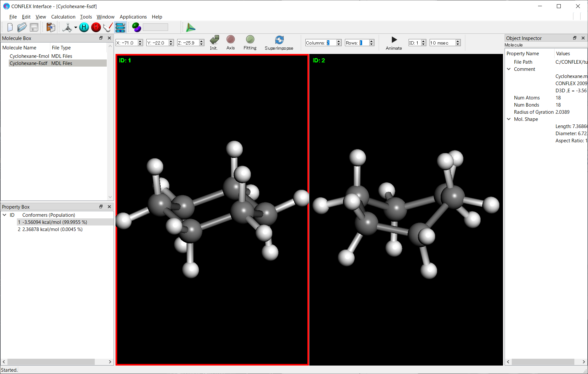Open the Window menu

[105, 17]
